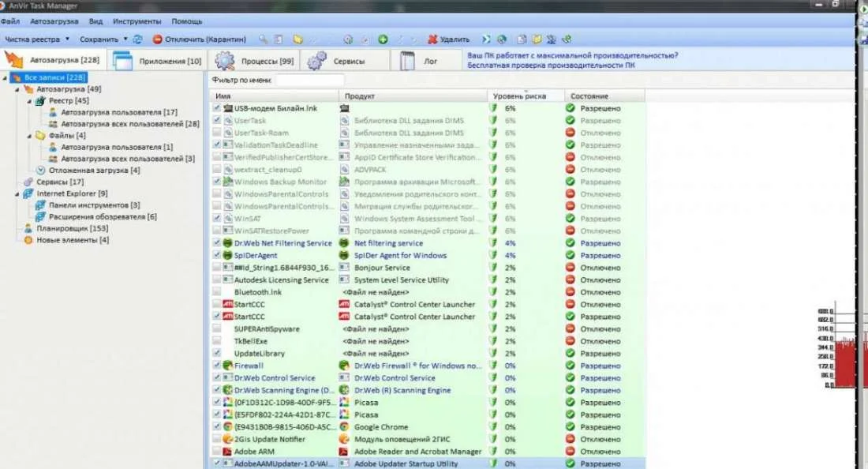
Task: Enable the Autodesk Licensing Service checkbox
Action: pyautogui.click(x=217, y=280)
